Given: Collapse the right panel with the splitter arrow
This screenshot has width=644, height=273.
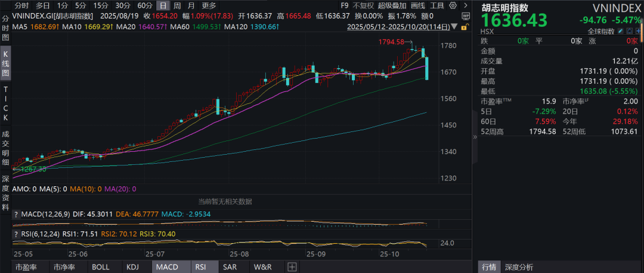Looking at the screenshot, I should 475,137.
